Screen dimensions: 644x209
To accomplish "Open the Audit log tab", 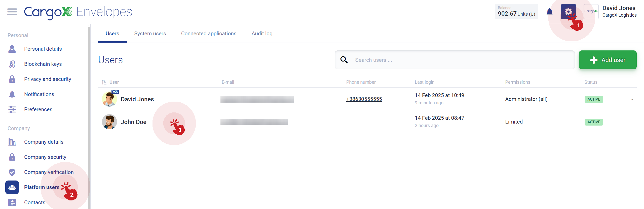I will [262, 34].
